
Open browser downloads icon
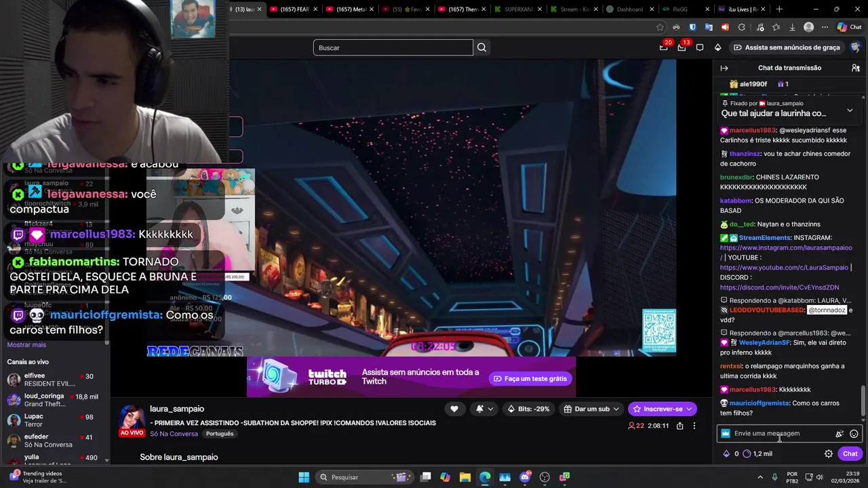tap(792, 27)
